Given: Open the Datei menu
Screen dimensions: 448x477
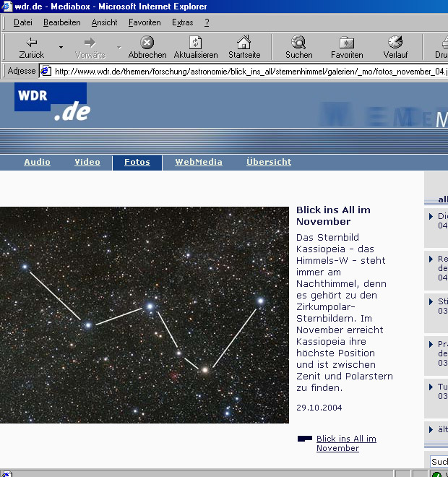Looking at the screenshot, I should point(23,22).
